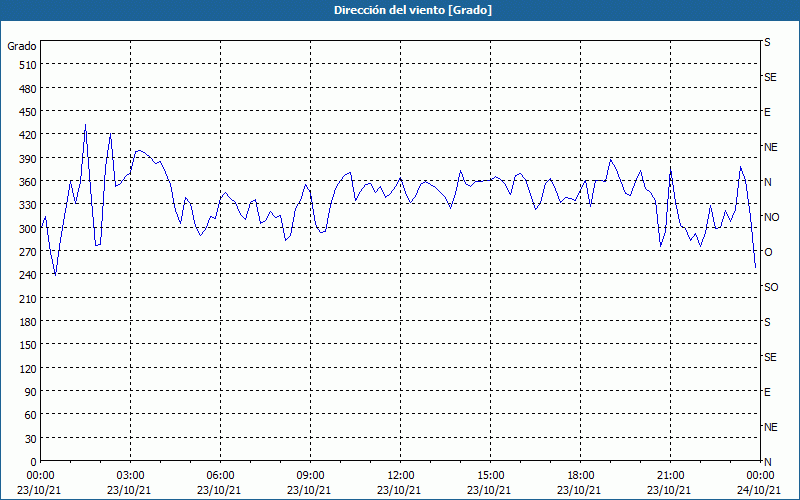800x500 pixels.
Task: Select the 06:00 time axis label
Action: coord(220,476)
